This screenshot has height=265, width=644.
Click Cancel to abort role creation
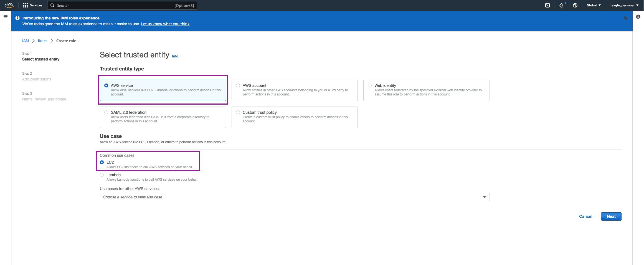point(585,216)
